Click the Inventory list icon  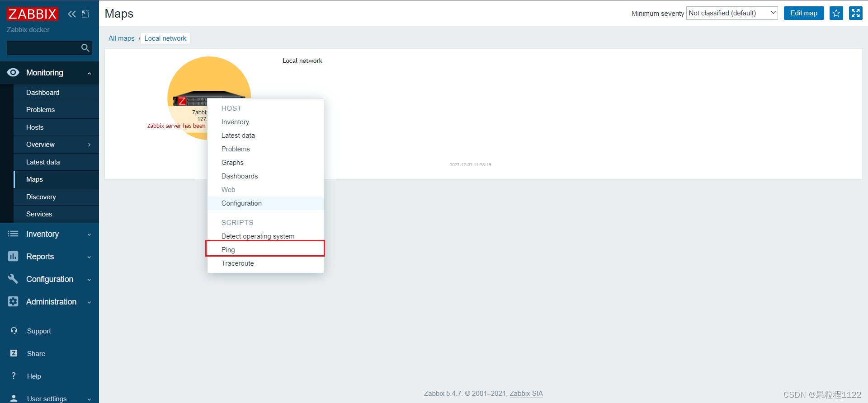pos(13,234)
